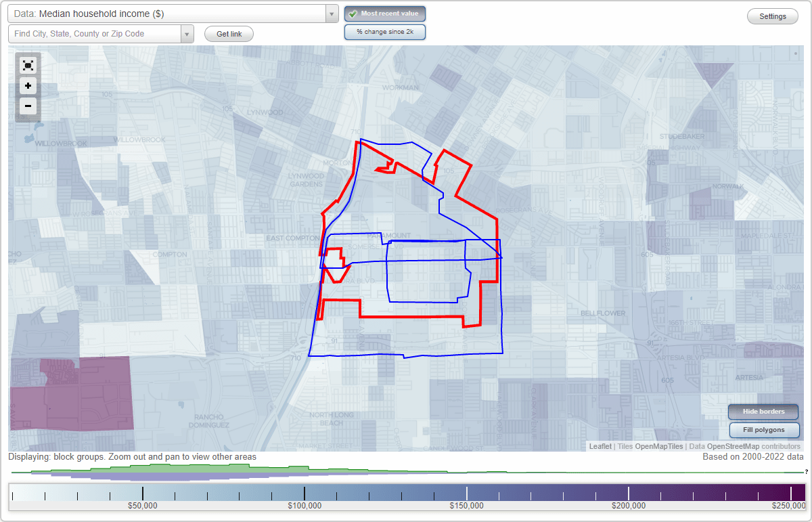Switch to % change since 2k view
Screen dimensions: 812x522
click(384, 32)
